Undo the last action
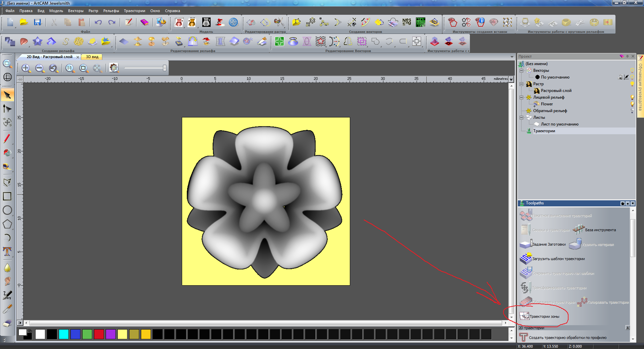This screenshot has height=349, width=644. pyautogui.click(x=98, y=22)
